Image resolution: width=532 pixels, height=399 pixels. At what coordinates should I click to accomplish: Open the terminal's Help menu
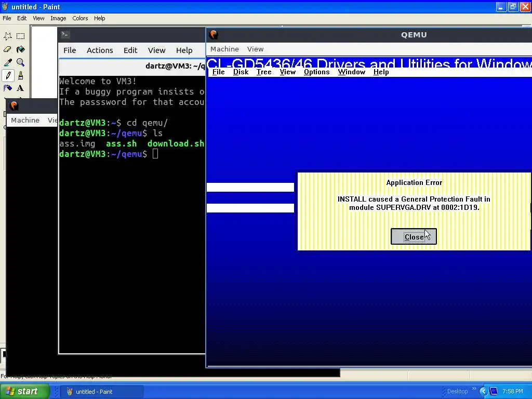184,50
